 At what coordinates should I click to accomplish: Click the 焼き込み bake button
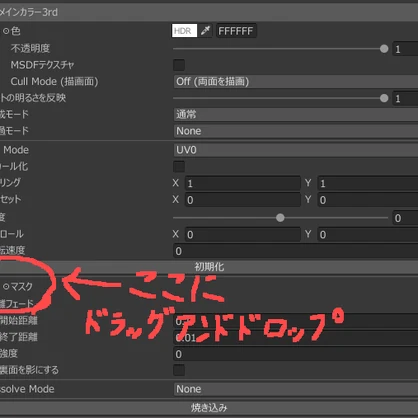point(209,408)
